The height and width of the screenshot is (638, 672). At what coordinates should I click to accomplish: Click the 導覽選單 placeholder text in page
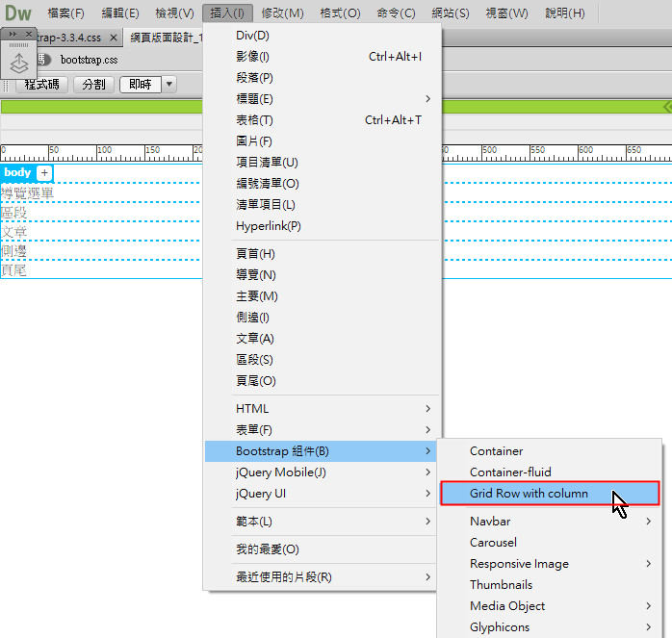(x=27, y=193)
